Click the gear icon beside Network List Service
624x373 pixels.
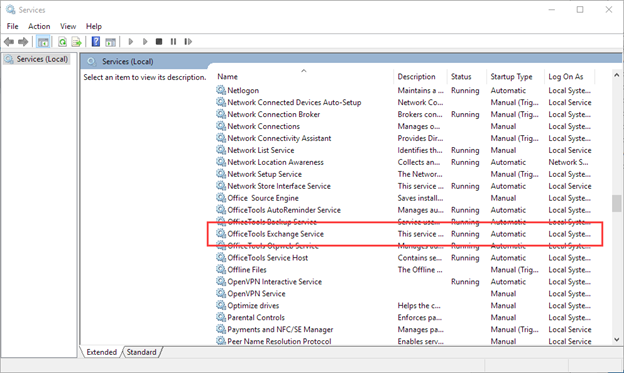pyautogui.click(x=221, y=150)
